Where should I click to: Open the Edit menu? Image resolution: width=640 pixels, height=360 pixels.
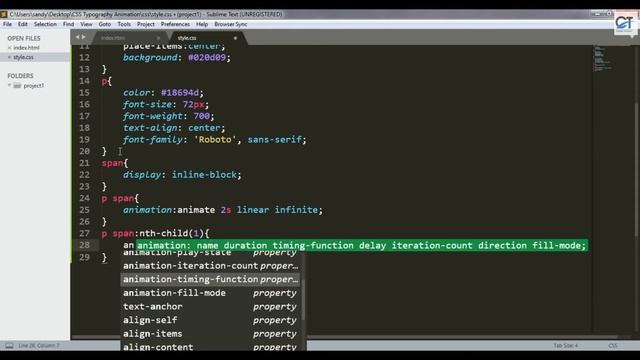coord(23,24)
